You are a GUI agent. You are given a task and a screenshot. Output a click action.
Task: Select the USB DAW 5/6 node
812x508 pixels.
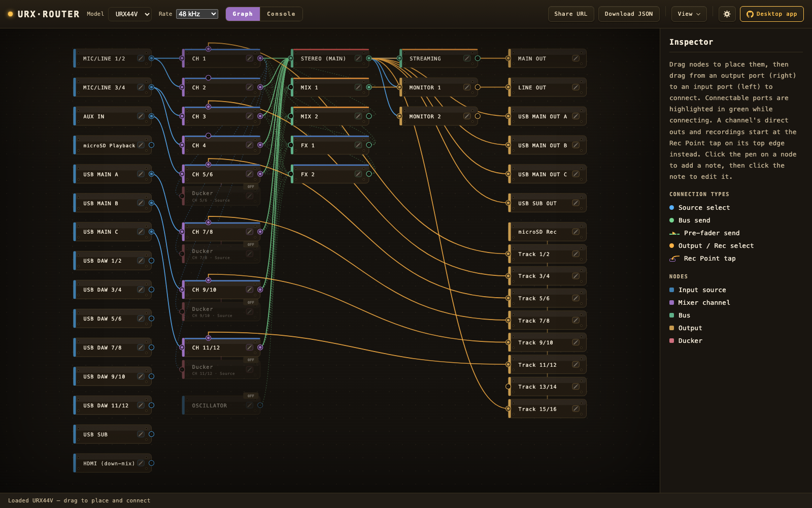[112, 319]
